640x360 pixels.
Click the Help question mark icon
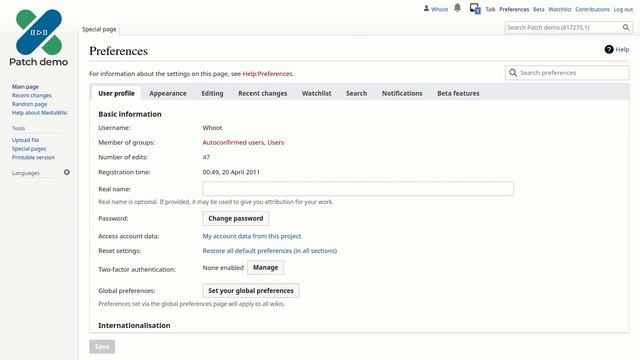pyautogui.click(x=609, y=49)
